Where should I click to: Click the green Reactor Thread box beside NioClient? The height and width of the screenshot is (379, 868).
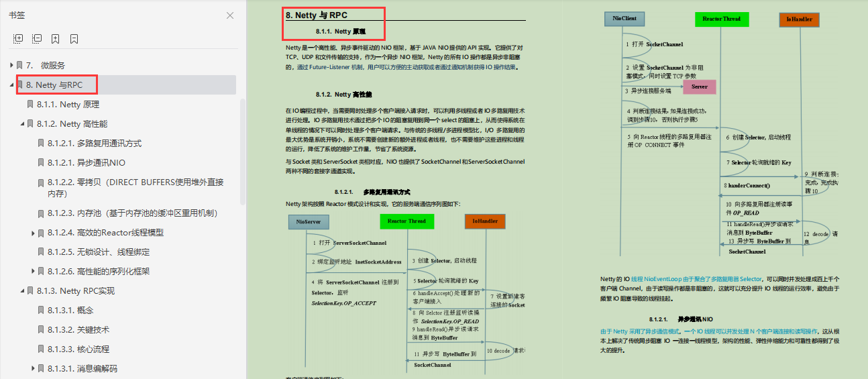pyautogui.click(x=722, y=19)
